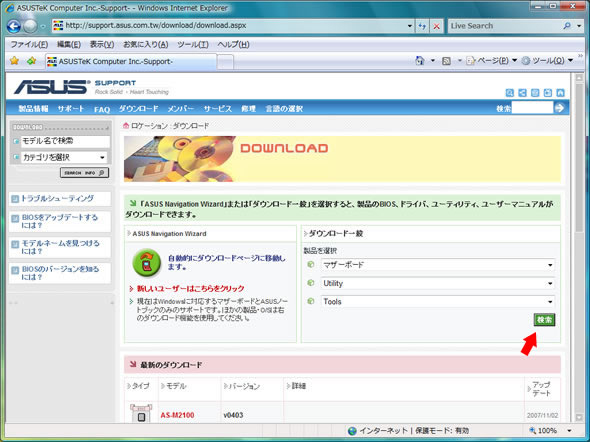The height and width of the screenshot is (442, 590).
Task: Click the last header home utility icon
Action: [561, 93]
